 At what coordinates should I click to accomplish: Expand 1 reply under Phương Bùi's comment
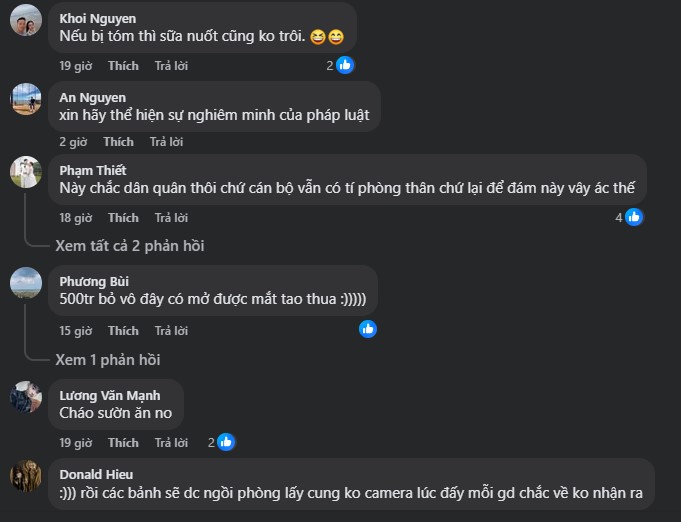[107, 359]
